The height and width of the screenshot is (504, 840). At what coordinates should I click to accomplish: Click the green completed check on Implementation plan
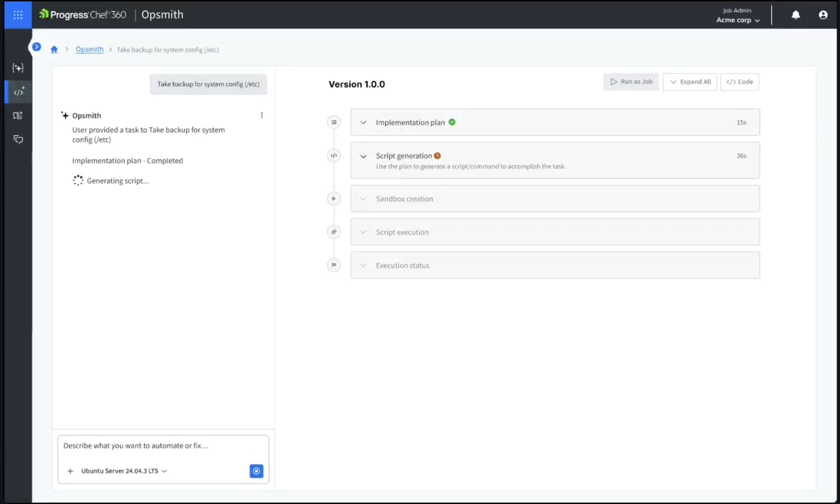point(452,122)
